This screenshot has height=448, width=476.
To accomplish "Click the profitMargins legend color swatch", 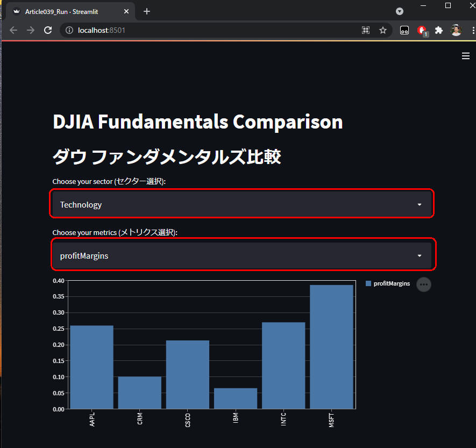I will pos(368,283).
